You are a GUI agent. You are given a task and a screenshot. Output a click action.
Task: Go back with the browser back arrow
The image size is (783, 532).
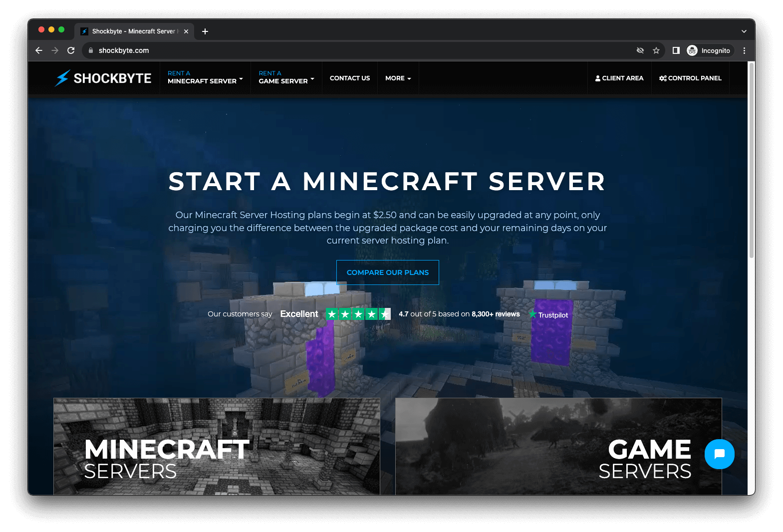tap(39, 50)
